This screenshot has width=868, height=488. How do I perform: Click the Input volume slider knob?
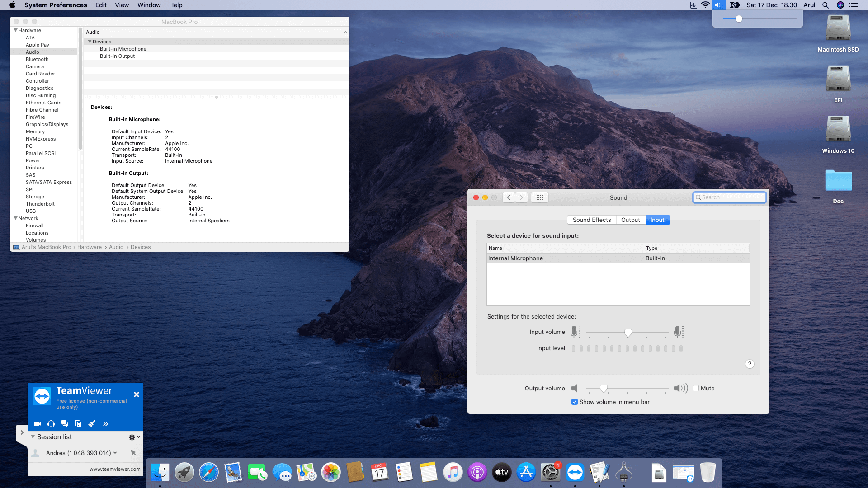[x=628, y=333]
